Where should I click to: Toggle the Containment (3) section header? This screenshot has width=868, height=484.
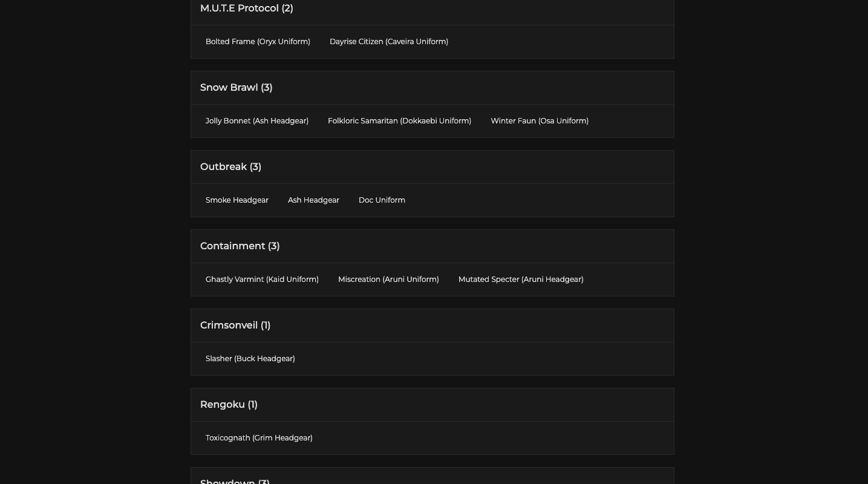240,246
